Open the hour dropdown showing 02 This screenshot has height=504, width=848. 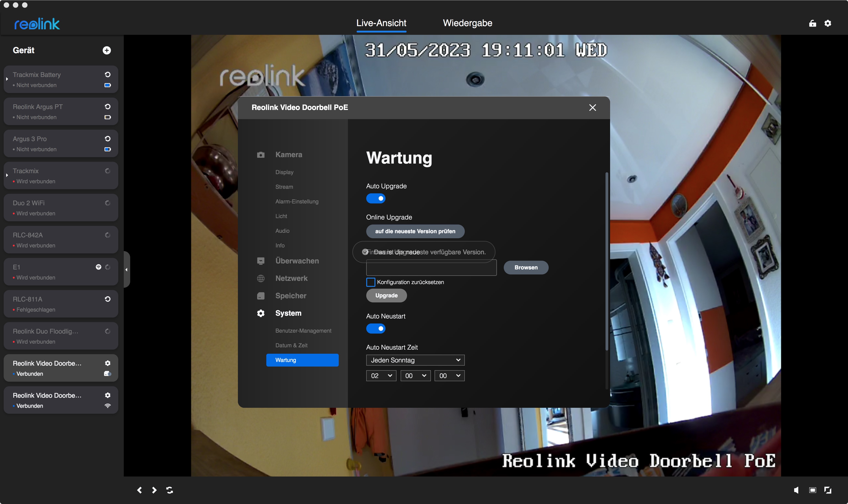coord(381,376)
